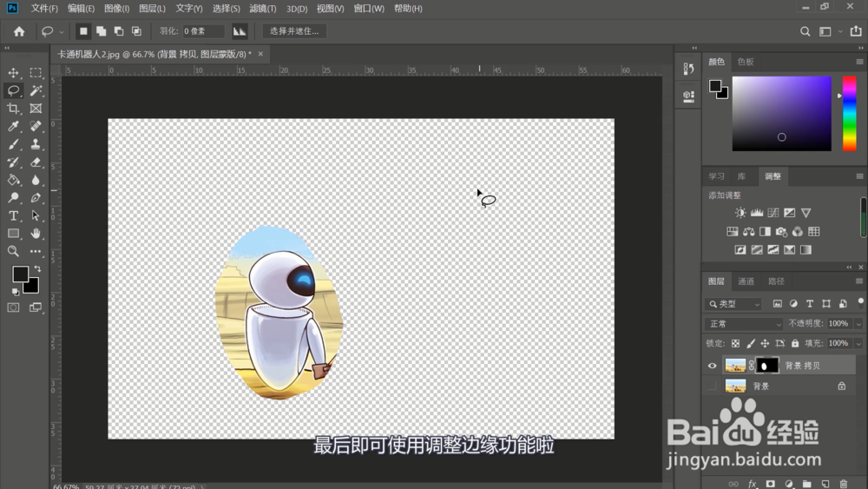Toggle anti-alias option in options bar

(x=240, y=31)
